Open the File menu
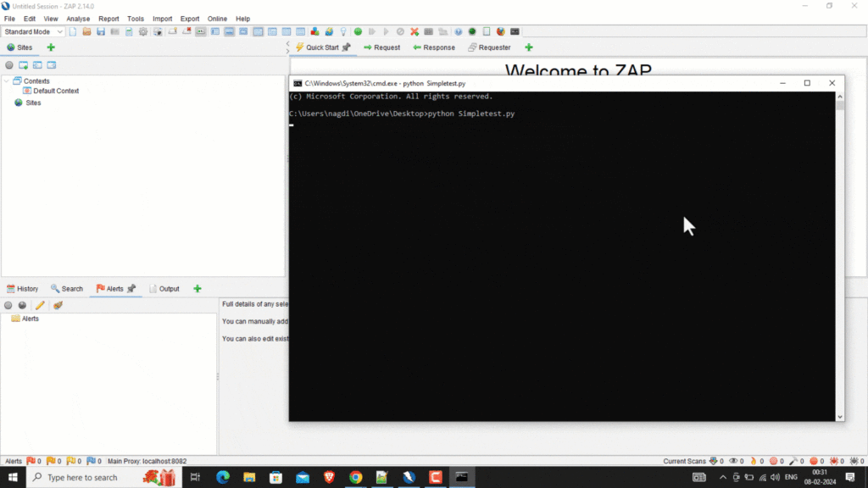The width and height of the screenshot is (868, 488). coord(9,19)
